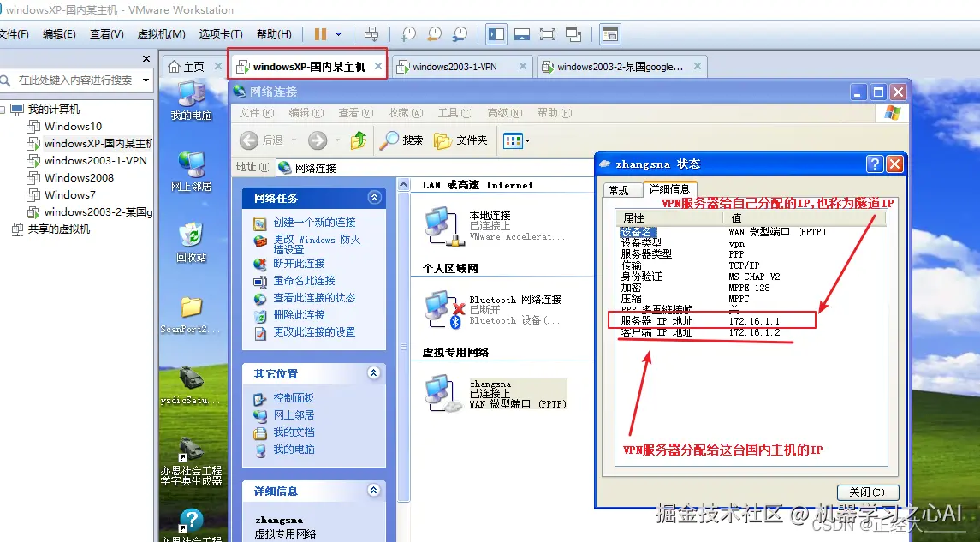The height and width of the screenshot is (542, 980).
Task: Open 控制面板 under 其它位置
Action: pyautogui.click(x=294, y=397)
